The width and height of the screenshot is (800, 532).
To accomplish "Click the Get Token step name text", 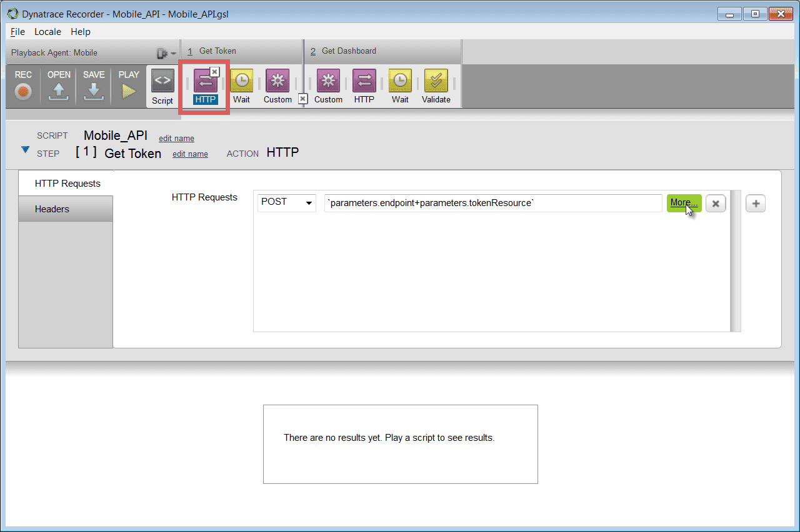I will 132,153.
